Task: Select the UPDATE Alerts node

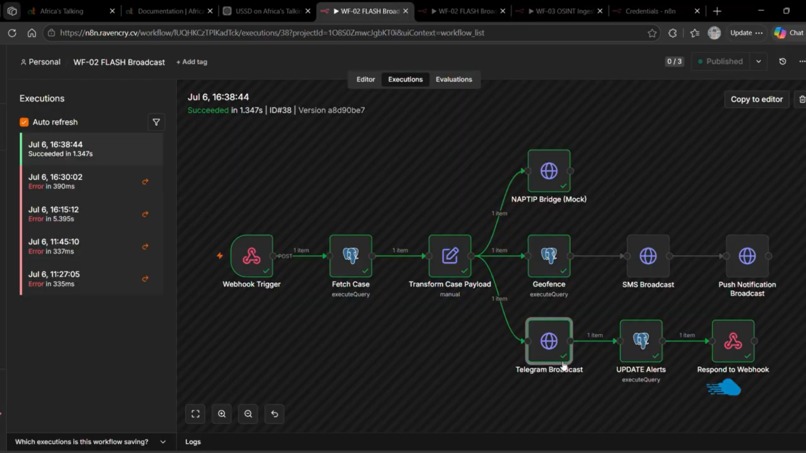Action: [x=641, y=341]
